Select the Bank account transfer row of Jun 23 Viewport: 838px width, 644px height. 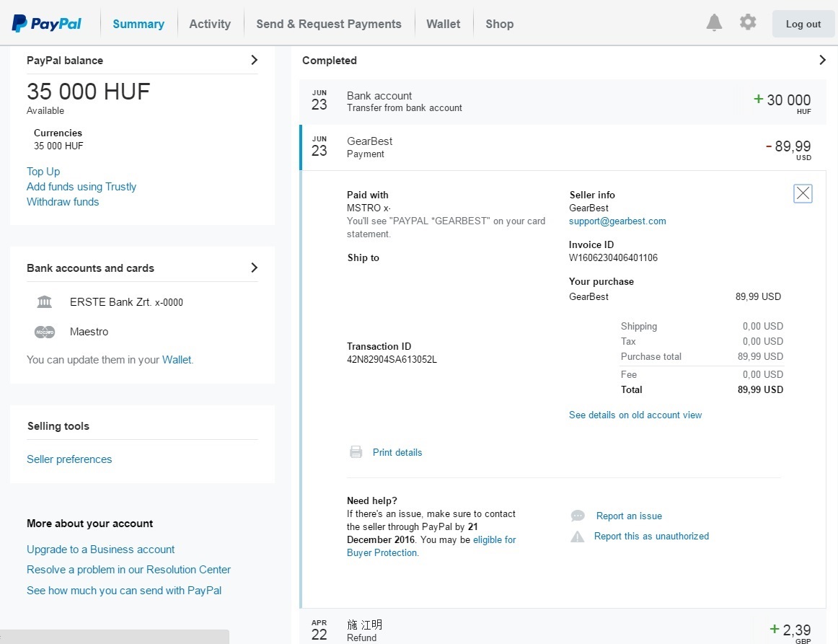coord(563,102)
